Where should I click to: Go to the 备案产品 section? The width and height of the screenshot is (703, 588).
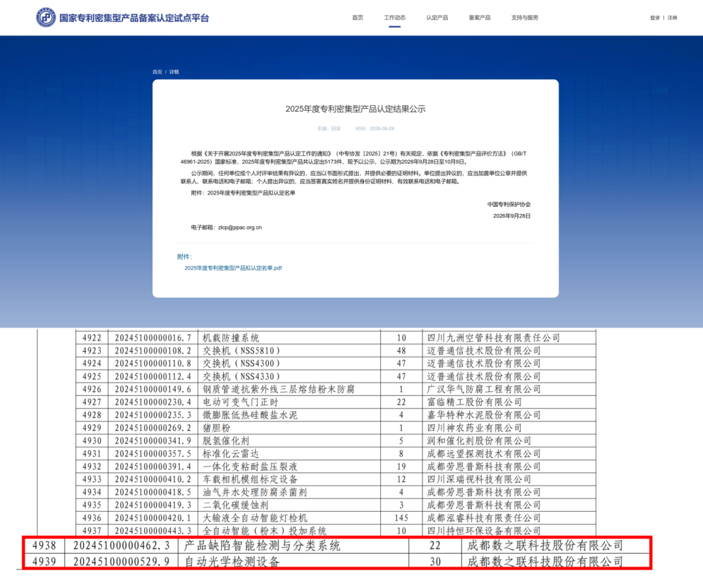(x=480, y=18)
